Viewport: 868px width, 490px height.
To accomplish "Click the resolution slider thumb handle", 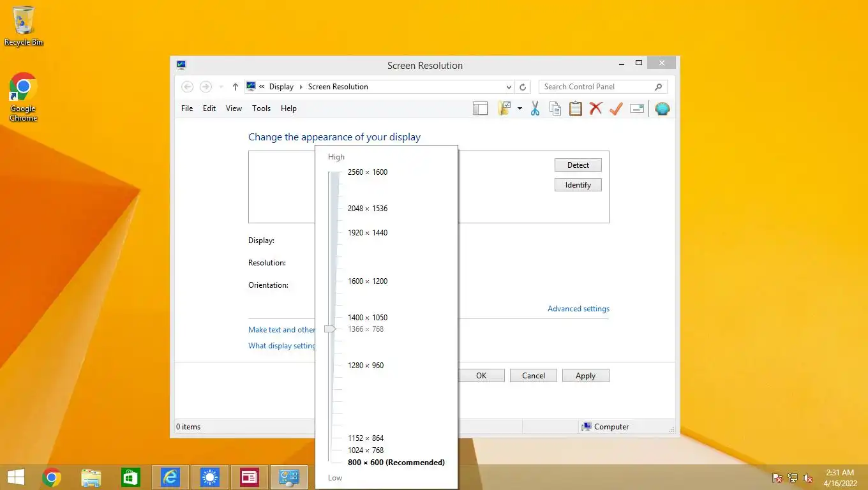I will [x=330, y=329].
